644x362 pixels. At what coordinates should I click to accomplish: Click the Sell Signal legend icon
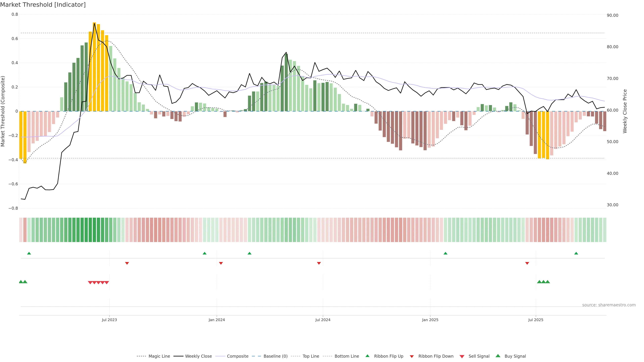tap(462, 356)
